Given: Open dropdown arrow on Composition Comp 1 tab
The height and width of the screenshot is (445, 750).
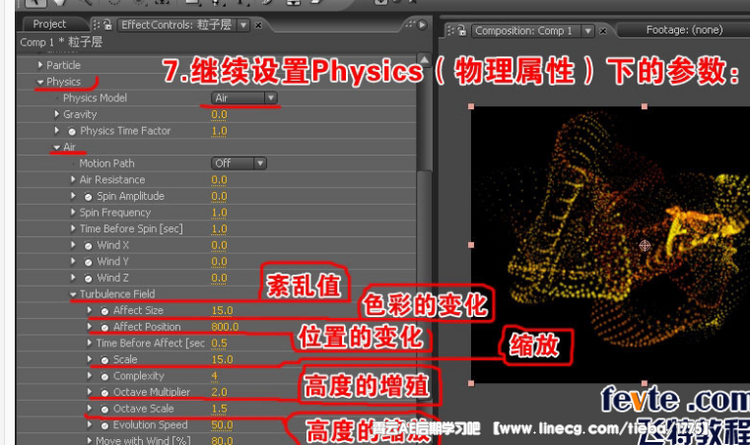Looking at the screenshot, I should 588,31.
